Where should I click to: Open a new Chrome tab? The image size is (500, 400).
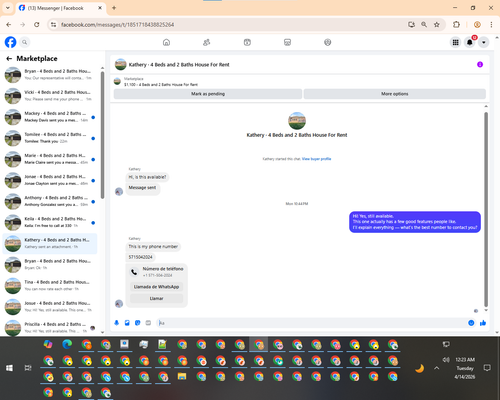[114, 8]
